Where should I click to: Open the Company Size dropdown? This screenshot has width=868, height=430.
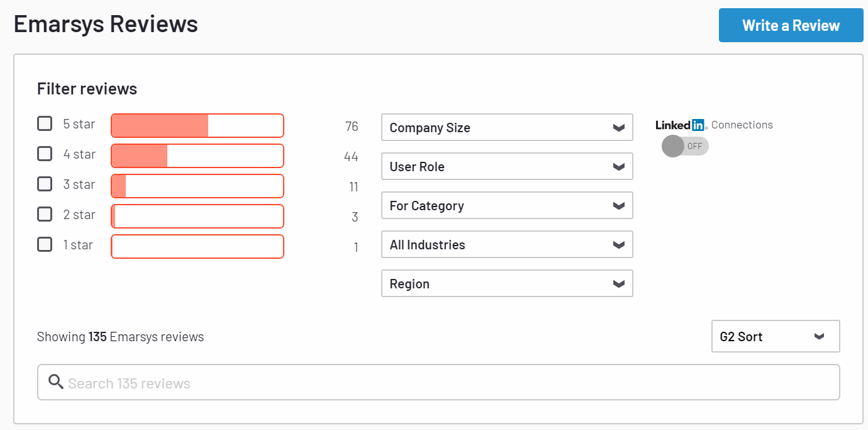(x=507, y=127)
